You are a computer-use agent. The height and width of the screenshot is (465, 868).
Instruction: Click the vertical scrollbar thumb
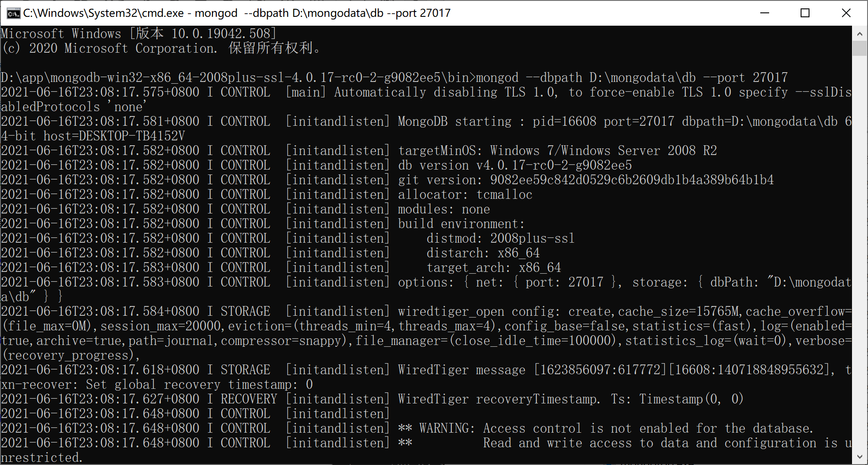click(x=860, y=48)
